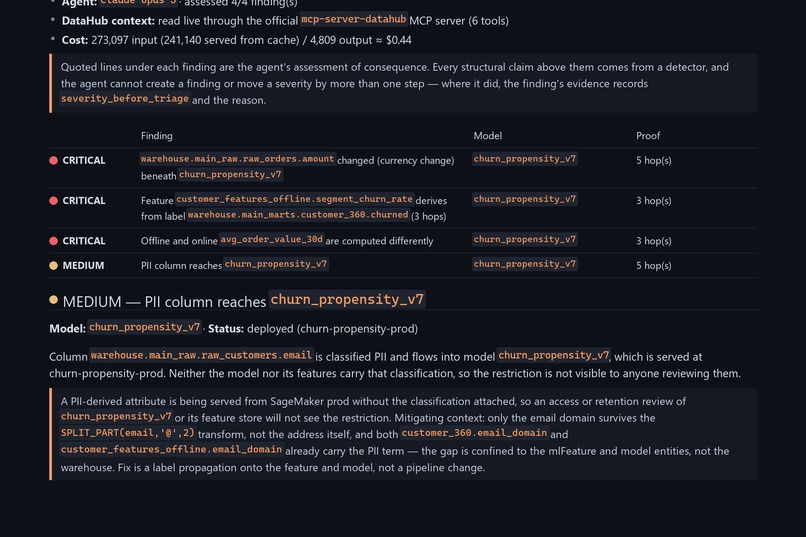Click the yellow dot in the MEDIUM section heading
806x537 pixels.
53,300
